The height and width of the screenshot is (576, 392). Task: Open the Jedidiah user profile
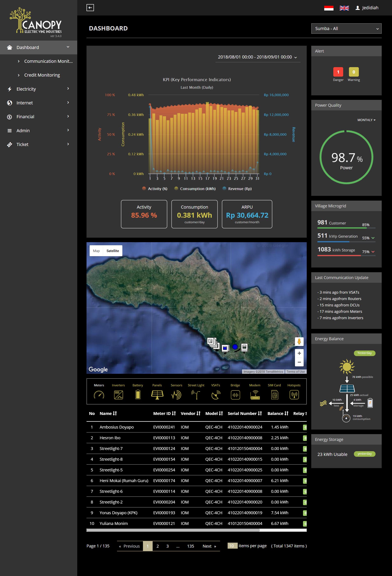367,8
